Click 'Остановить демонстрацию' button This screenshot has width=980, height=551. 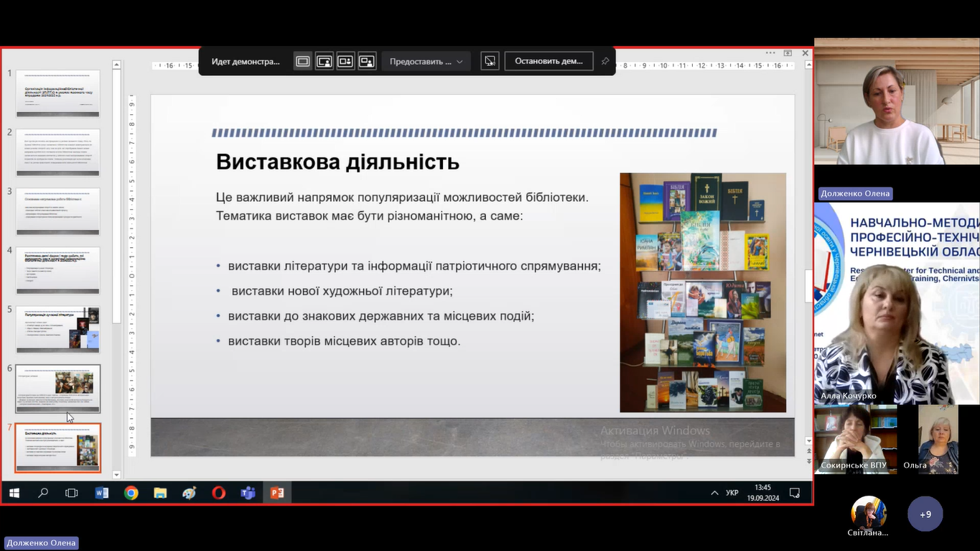coord(549,62)
